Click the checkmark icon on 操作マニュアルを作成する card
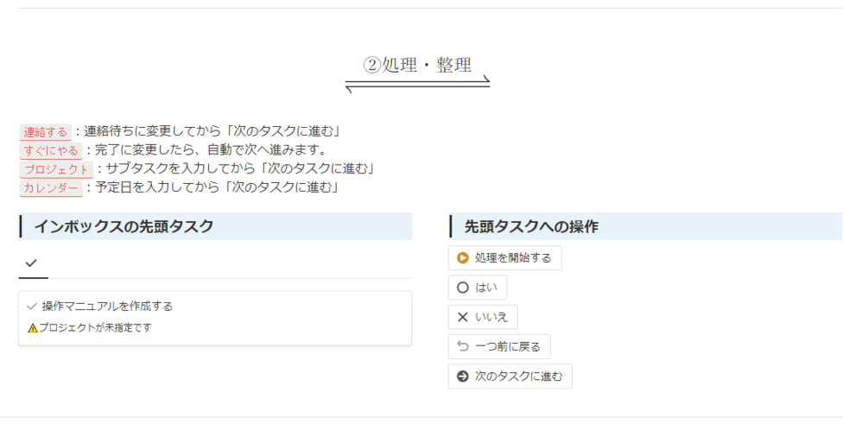The image size is (868, 430). pyautogui.click(x=32, y=306)
